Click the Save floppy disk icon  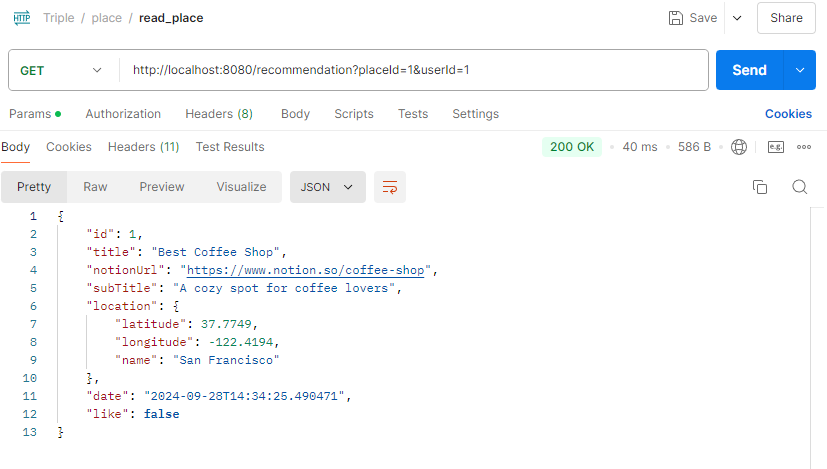point(676,18)
